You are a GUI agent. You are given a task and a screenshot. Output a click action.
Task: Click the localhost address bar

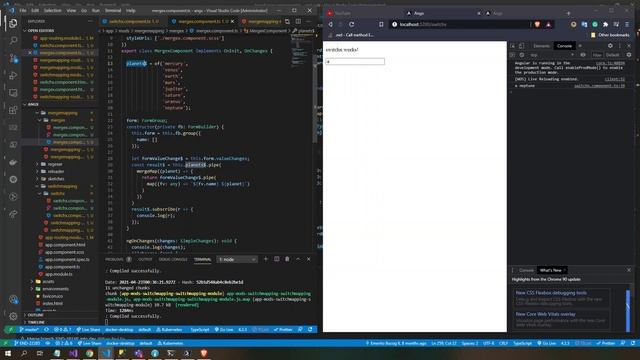click(459, 24)
